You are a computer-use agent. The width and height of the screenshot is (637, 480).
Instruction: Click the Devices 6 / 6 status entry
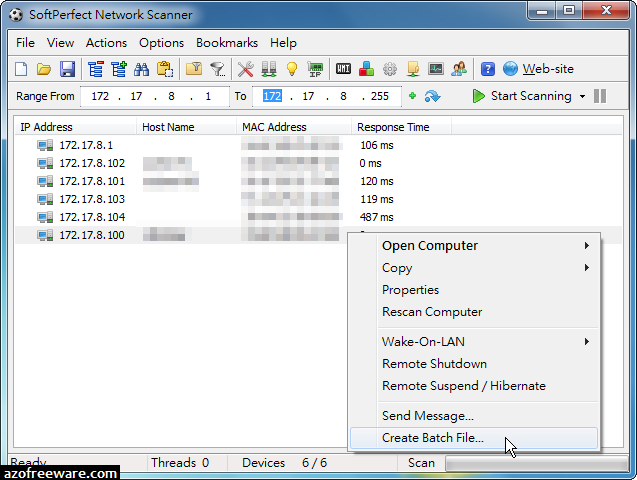click(x=284, y=463)
